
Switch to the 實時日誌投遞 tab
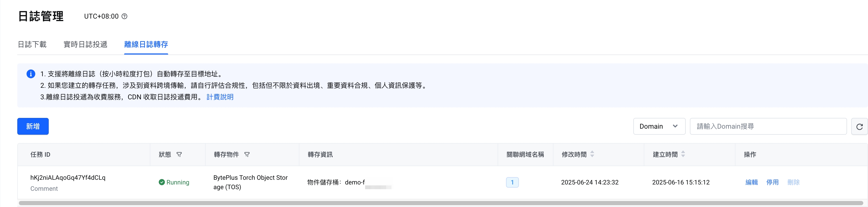coord(85,45)
